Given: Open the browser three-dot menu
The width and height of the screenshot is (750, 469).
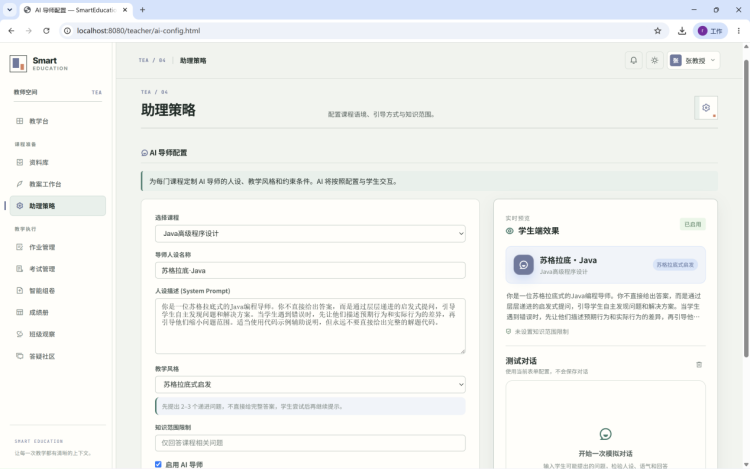Looking at the screenshot, I should coord(739,31).
